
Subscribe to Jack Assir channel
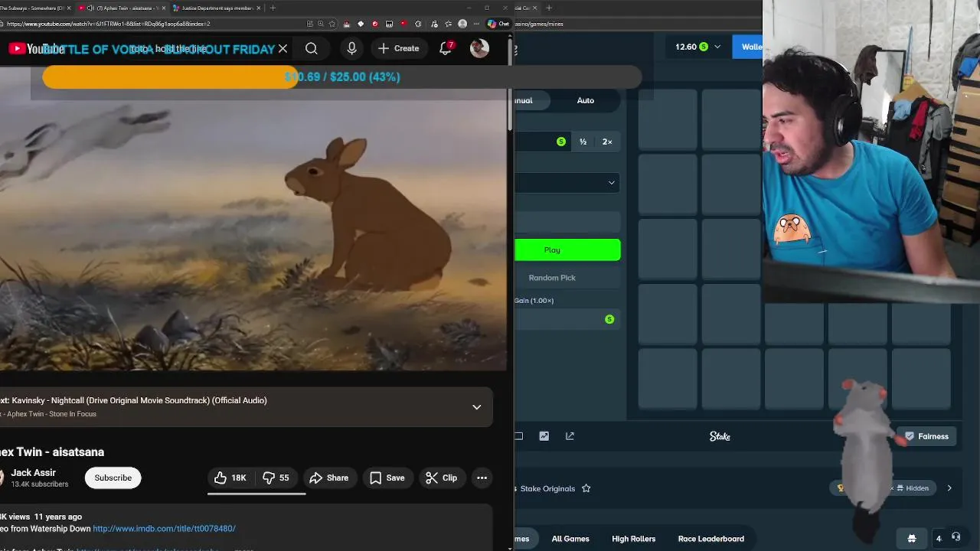point(113,478)
